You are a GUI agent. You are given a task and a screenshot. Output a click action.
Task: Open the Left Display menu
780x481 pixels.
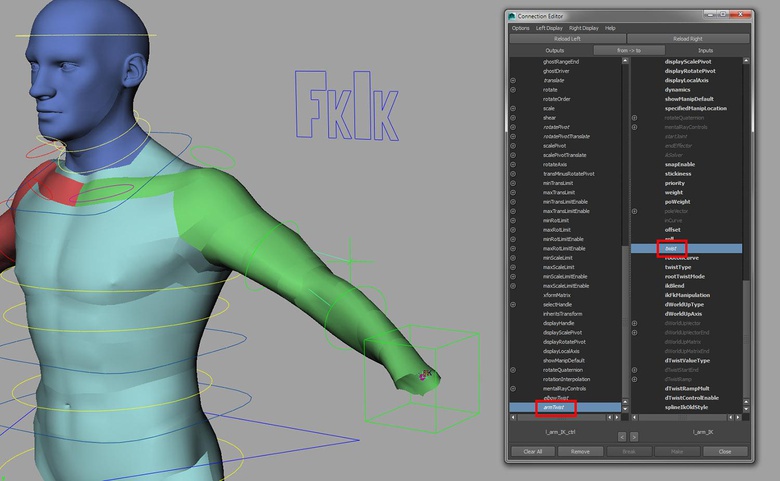[x=549, y=28]
